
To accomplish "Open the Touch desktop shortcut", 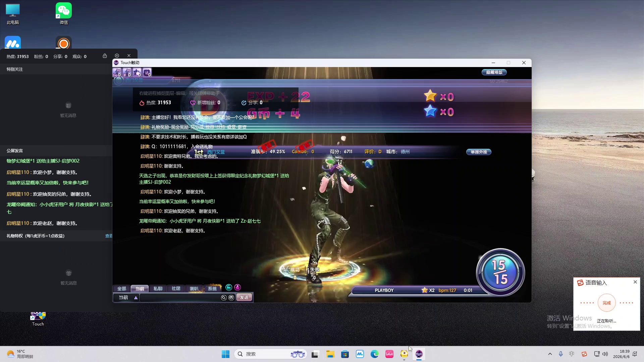I will pos(38,319).
